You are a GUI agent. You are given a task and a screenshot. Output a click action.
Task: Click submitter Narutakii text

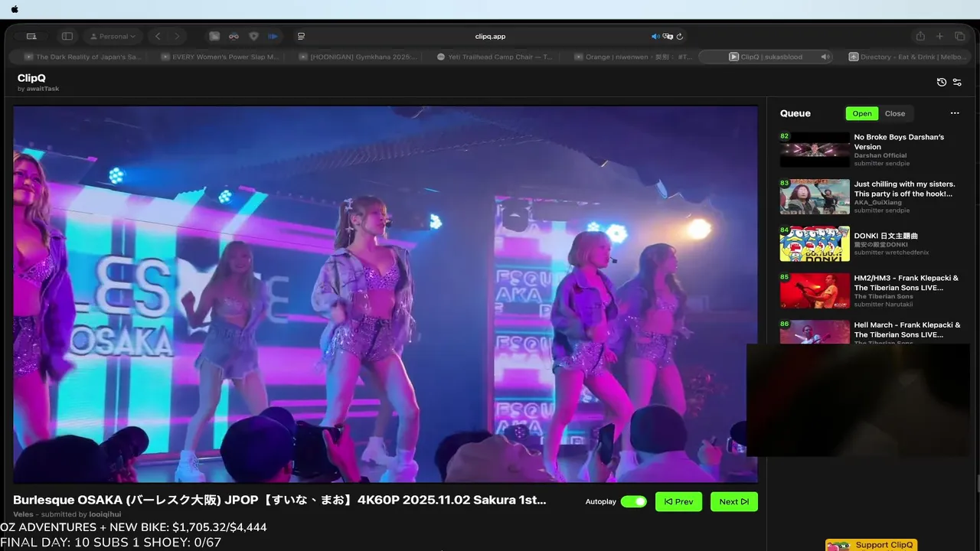click(x=882, y=305)
